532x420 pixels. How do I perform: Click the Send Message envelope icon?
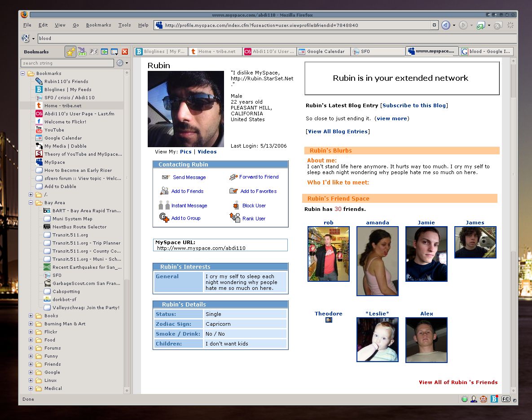click(x=166, y=177)
